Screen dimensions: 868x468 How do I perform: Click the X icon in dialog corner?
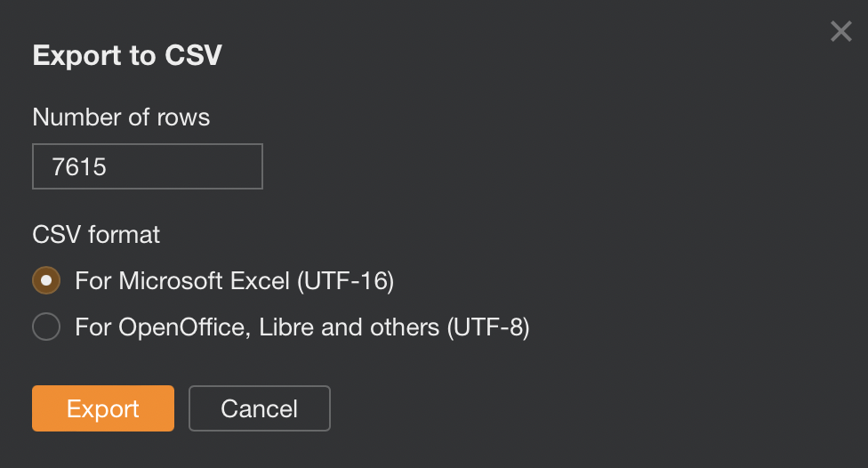840,32
